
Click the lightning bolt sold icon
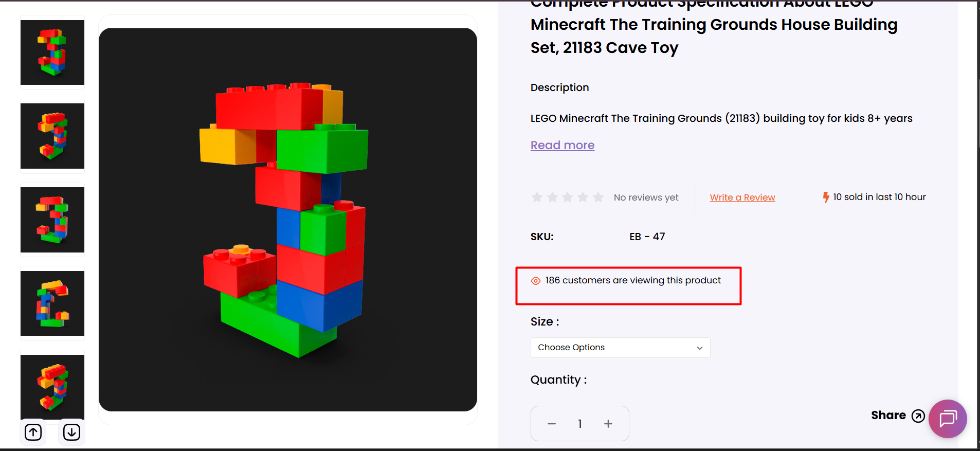click(x=826, y=197)
